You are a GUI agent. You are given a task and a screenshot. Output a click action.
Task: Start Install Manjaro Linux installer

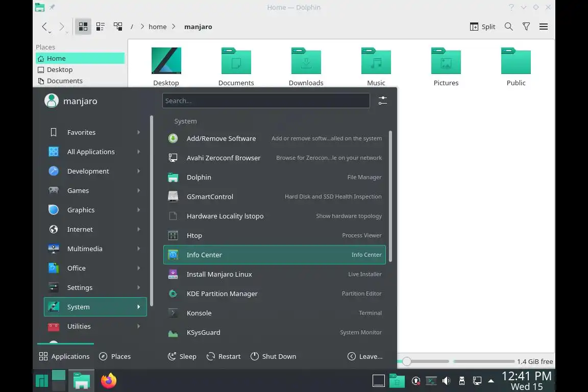pos(274,274)
